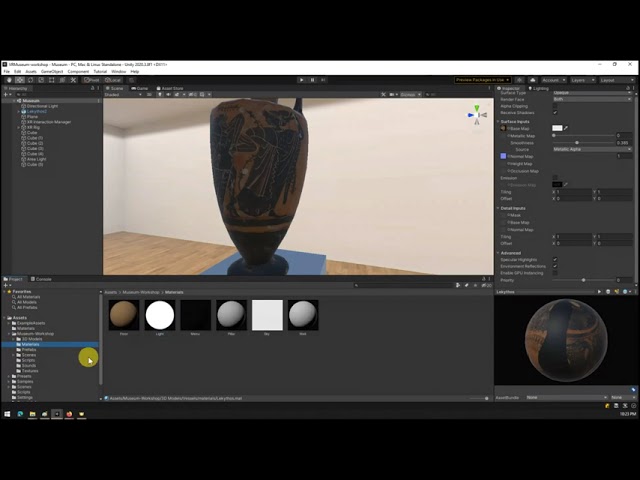Screen dimensions: 640x480
Task: Open the Gizmos dropdown
Action: tap(410, 95)
